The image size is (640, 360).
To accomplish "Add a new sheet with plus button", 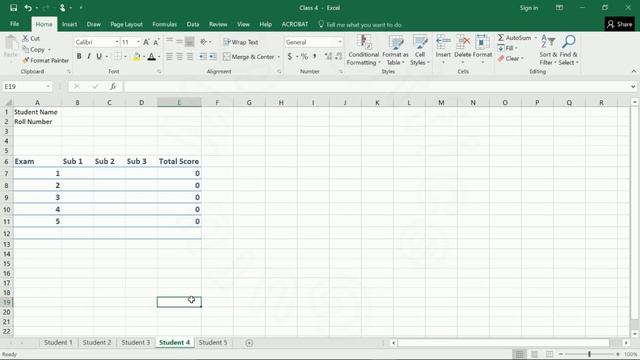I will point(249,343).
